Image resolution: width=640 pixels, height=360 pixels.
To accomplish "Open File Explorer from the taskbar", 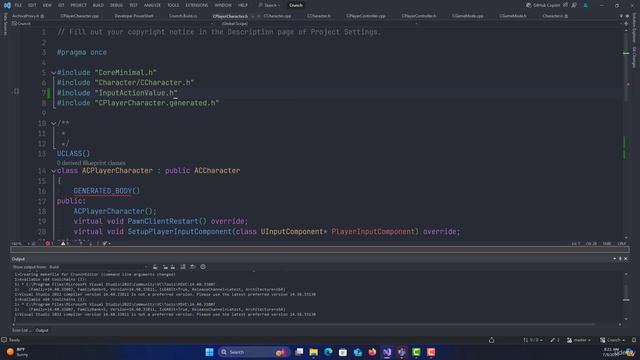I will pos(313,352).
